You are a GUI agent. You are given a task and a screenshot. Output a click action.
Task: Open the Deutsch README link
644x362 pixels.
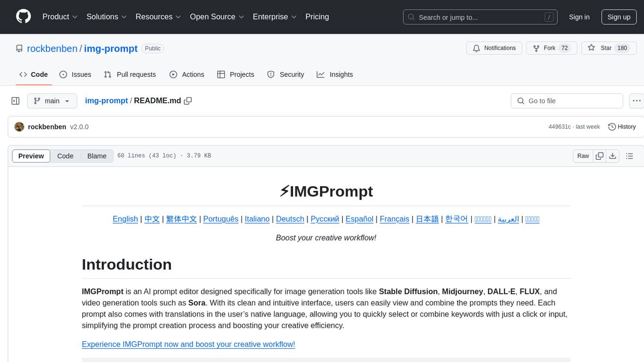[290, 219]
